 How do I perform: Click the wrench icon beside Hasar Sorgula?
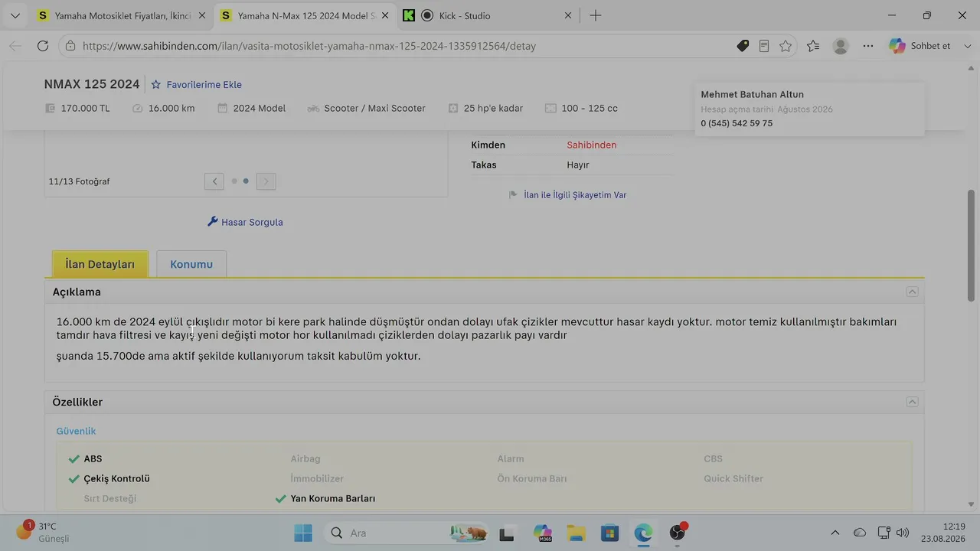coord(213,222)
